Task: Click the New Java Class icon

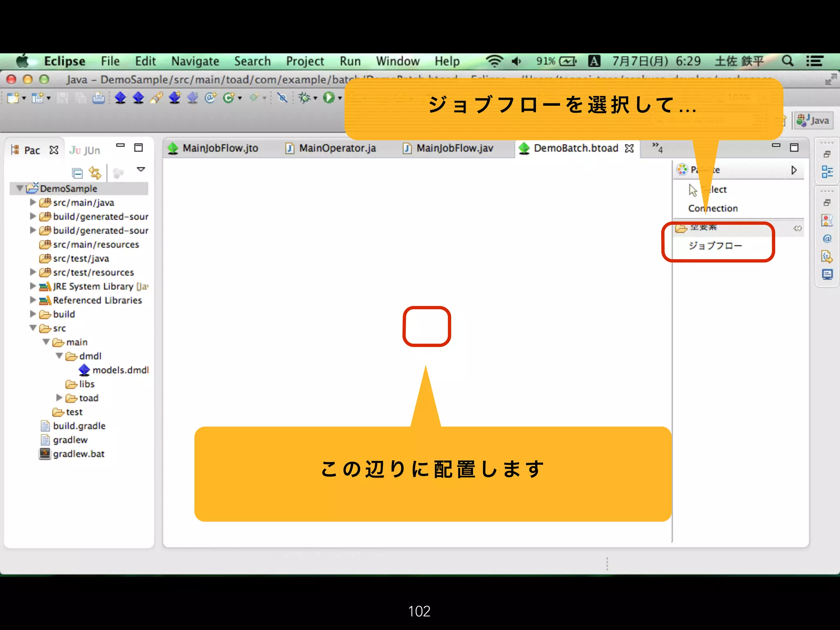Action: tap(229, 98)
